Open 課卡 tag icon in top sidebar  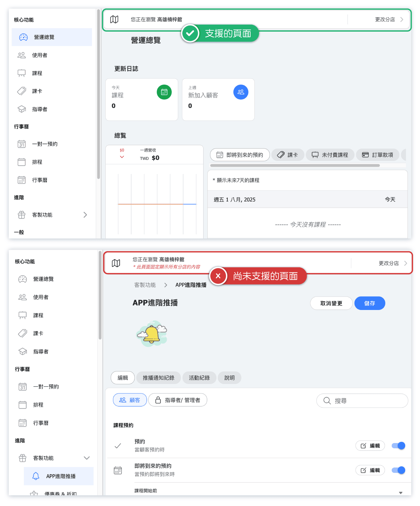click(x=22, y=91)
